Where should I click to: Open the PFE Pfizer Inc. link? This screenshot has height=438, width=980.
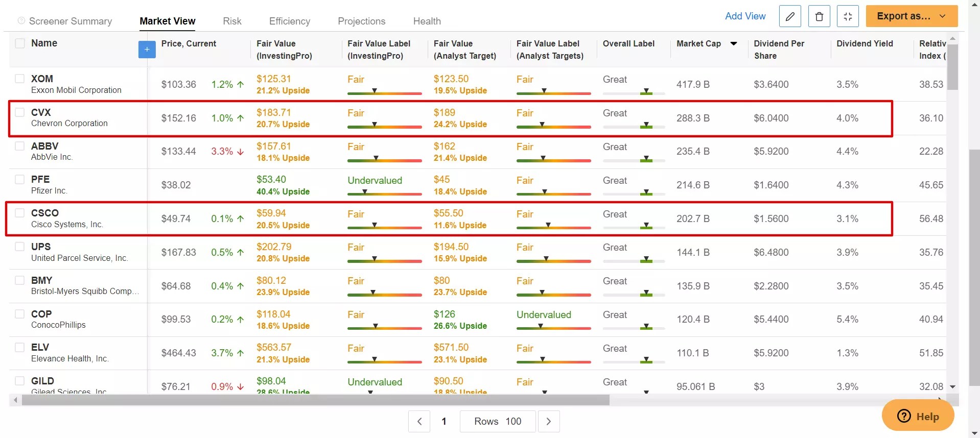pyautogui.click(x=49, y=185)
